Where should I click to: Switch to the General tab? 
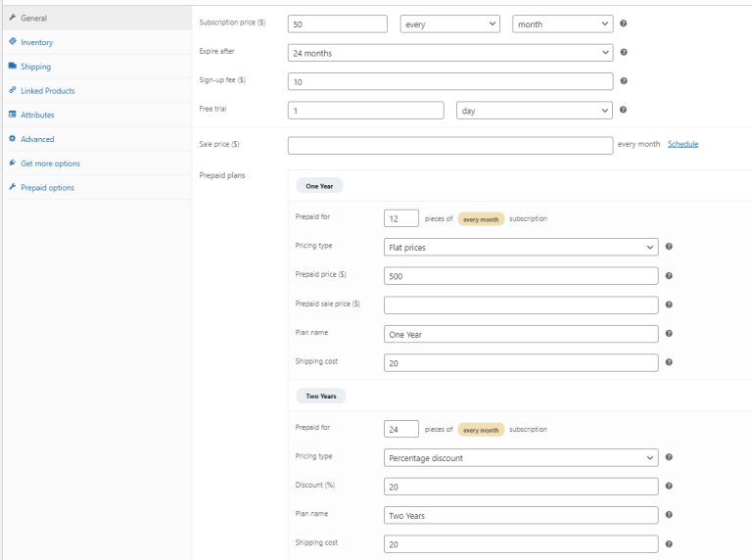click(x=97, y=18)
